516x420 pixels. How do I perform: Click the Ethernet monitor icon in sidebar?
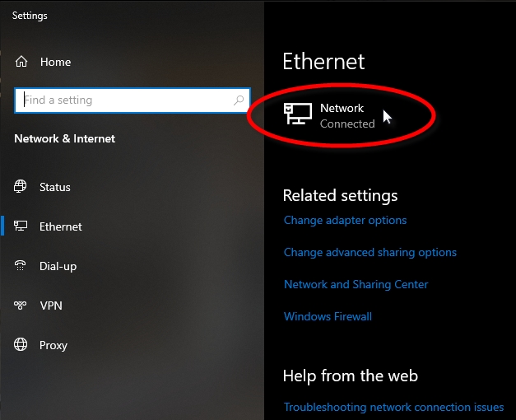(21, 226)
